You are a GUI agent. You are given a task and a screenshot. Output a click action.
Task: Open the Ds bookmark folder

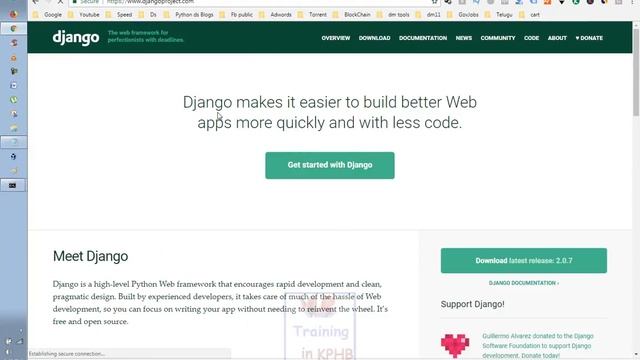(x=148, y=15)
